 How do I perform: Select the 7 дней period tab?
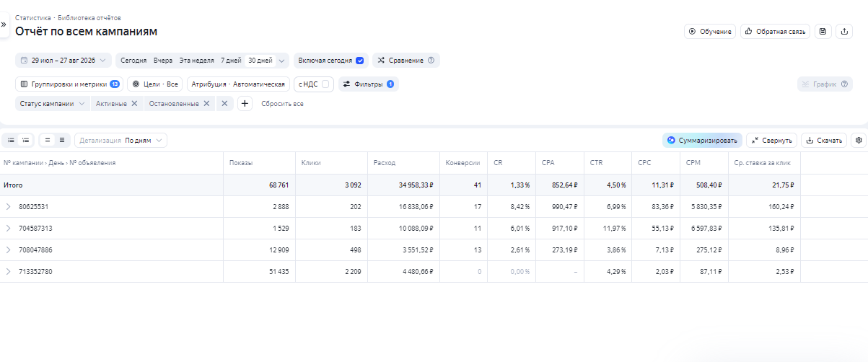pyautogui.click(x=231, y=61)
